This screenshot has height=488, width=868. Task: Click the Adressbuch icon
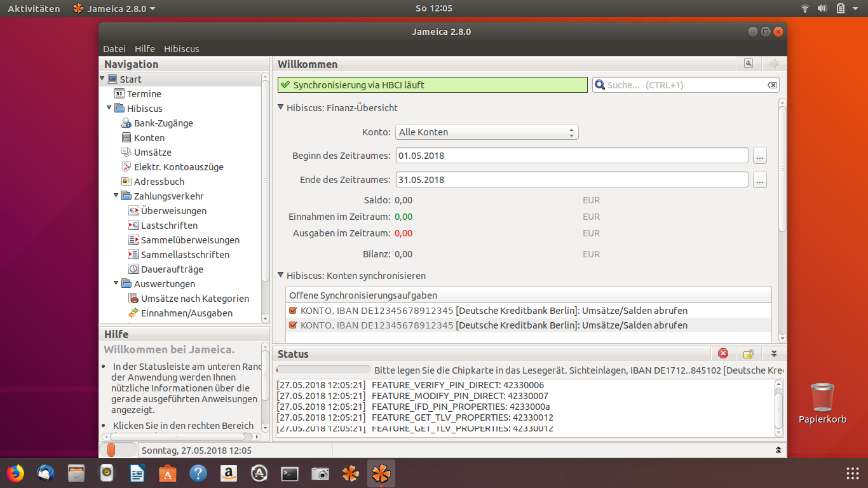pos(126,182)
